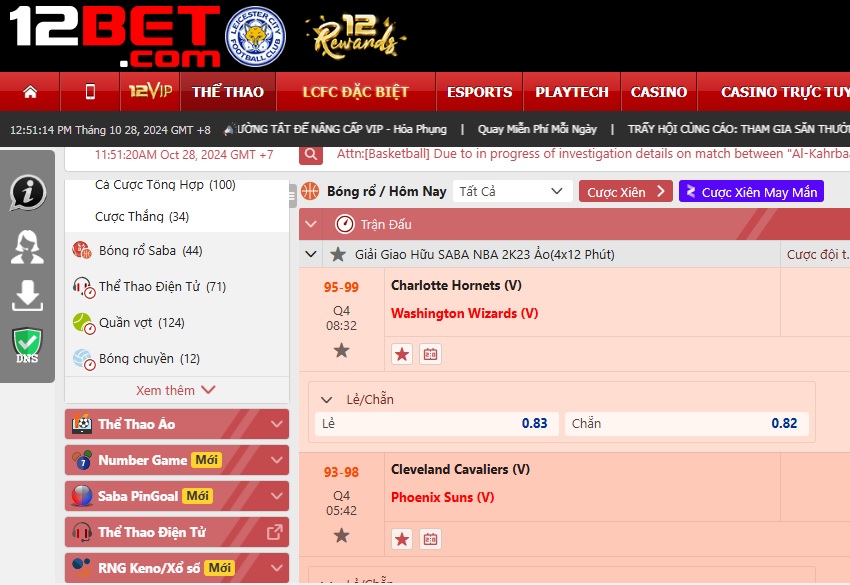Image resolution: width=850 pixels, height=585 pixels.
Task: Open the Tất Cả filter dropdown
Action: (x=513, y=191)
